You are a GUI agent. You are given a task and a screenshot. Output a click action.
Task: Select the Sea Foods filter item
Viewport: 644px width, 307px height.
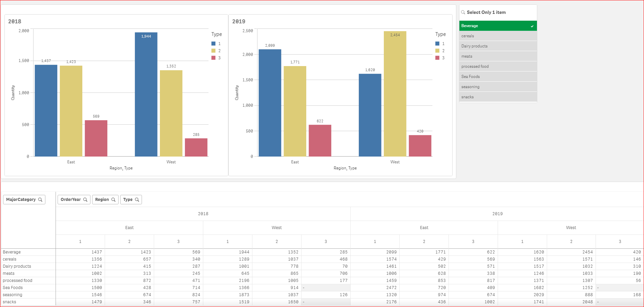pyautogui.click(x=498, y=76)
